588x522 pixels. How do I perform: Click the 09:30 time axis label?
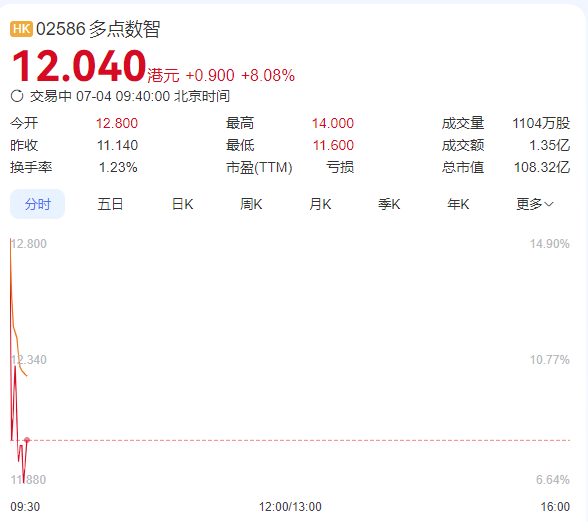pos(25,507)
